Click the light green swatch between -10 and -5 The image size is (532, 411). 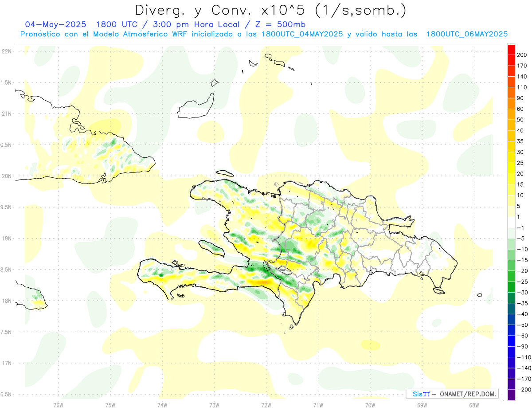pyautogui.click(x=511, y=244)
